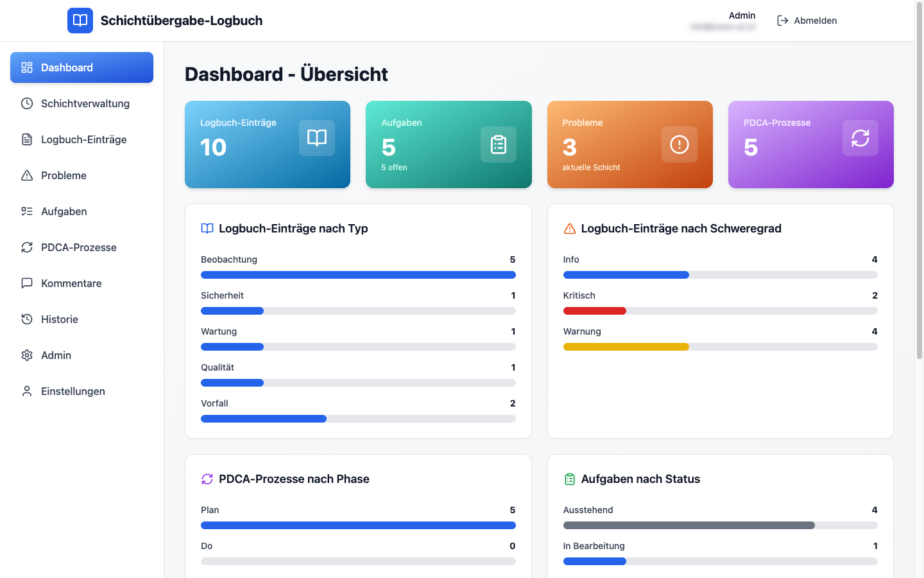This screenshot has height=578, width=924.
Task: Click the Abmelden logout button
Action: click(x=807, y=20)
